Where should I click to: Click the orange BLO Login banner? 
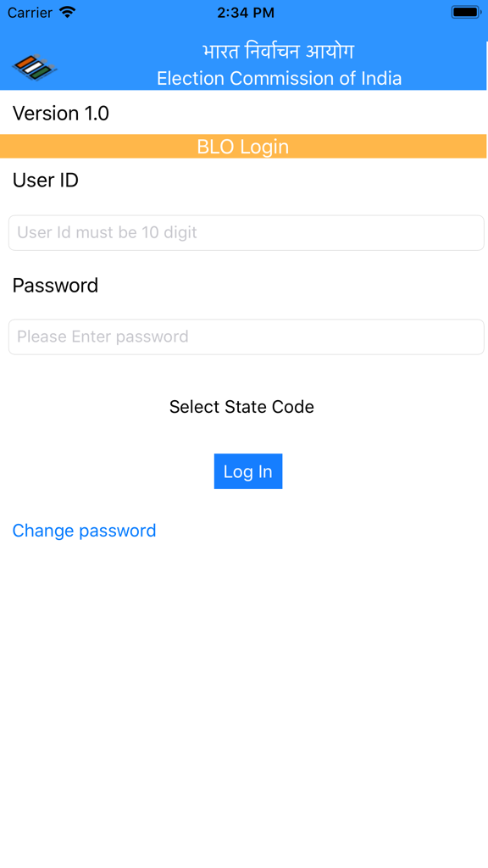tap(244, 146)
